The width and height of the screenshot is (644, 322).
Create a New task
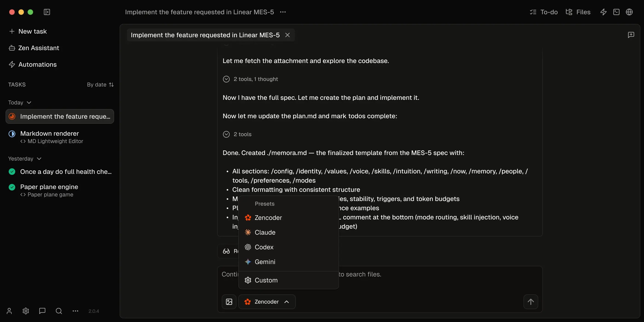(32, 31)
